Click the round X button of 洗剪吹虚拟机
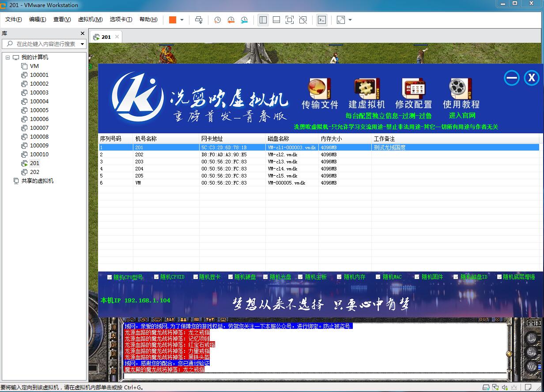Image resolution: width=544 pixels, height=392 pixels. tap(532, 78)
